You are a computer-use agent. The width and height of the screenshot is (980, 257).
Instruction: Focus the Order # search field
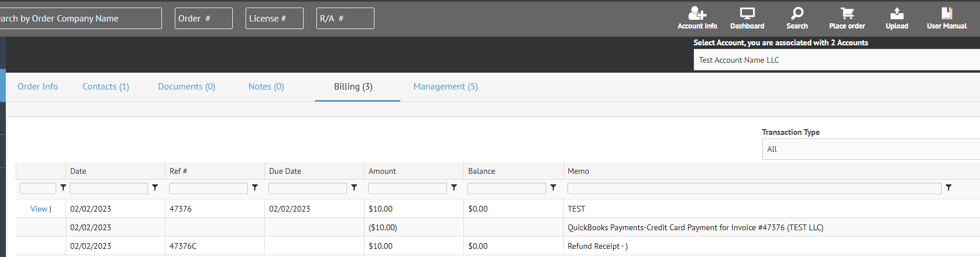click(204, 19)
